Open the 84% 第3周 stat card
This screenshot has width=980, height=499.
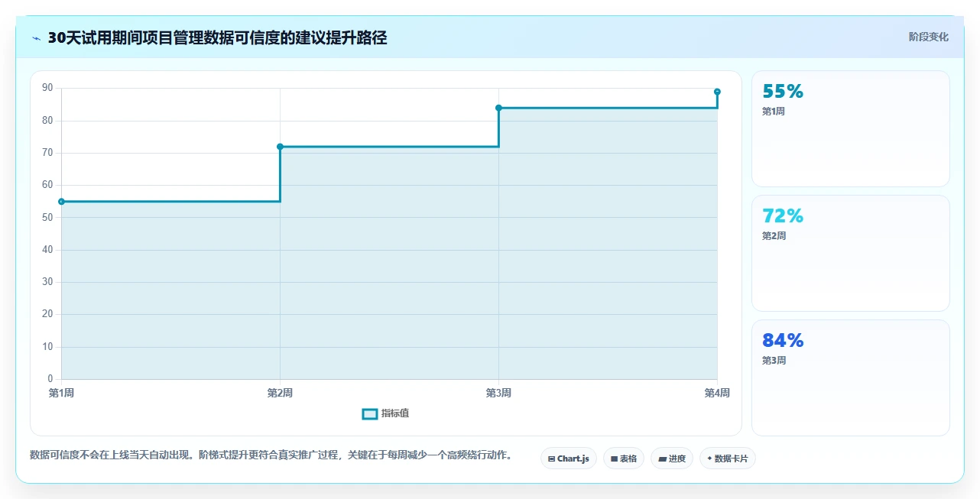pos(850,378)
